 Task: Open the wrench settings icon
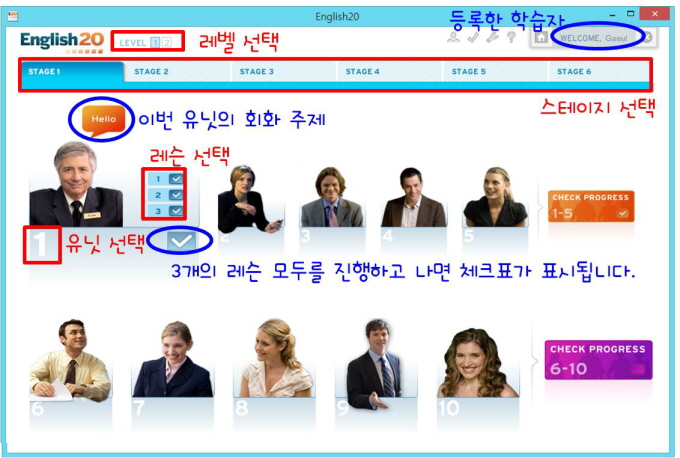coord(491,38)
